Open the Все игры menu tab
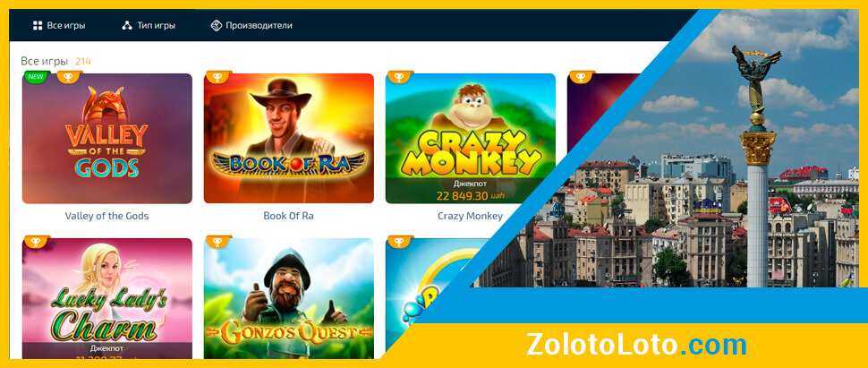The width and height of the screenshot is (868, 368). coord(59,25)
